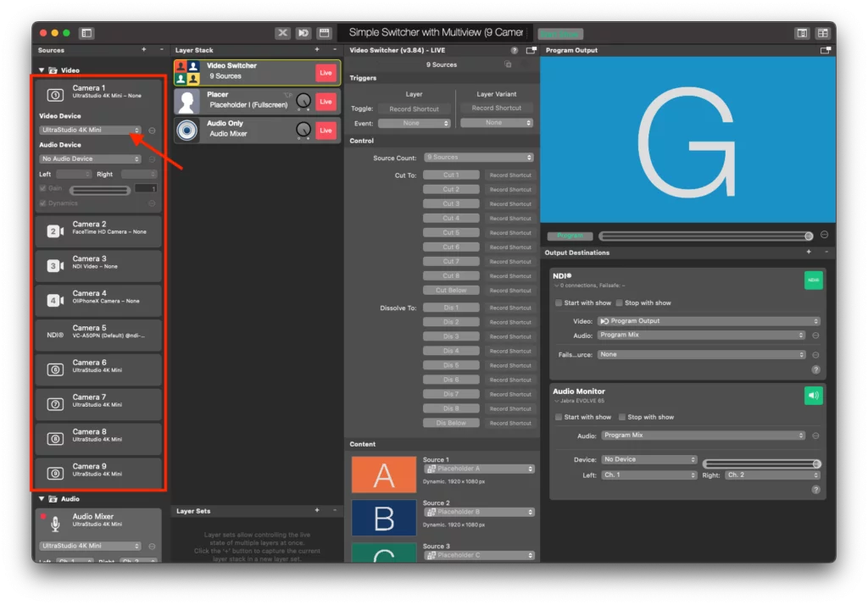This screenshot has width=868, height=605.
Task: Click the Start Show button
Action: [x=560, y=35]
